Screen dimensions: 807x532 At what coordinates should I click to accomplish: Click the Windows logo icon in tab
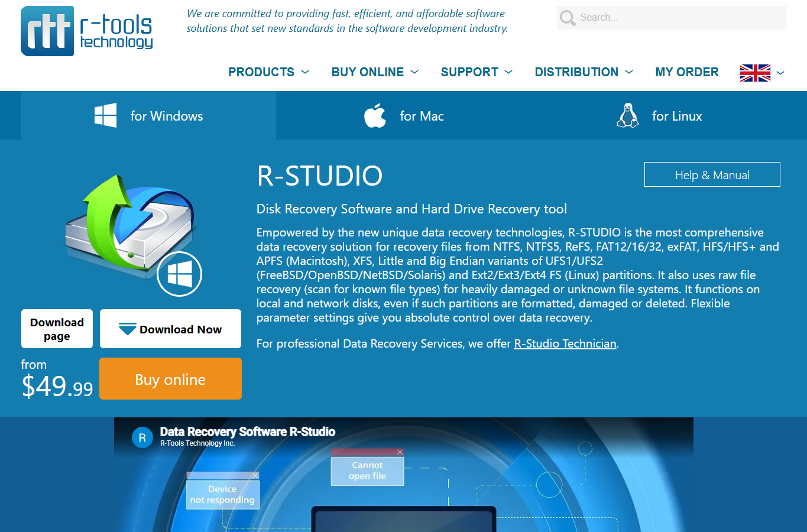click(x=105, y=115)
